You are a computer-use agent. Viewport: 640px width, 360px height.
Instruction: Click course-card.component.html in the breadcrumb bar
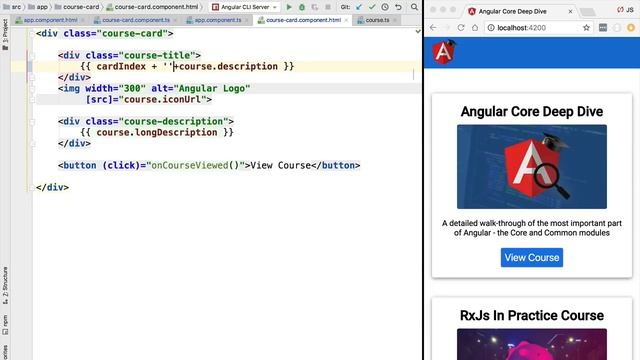click(152, 7)
